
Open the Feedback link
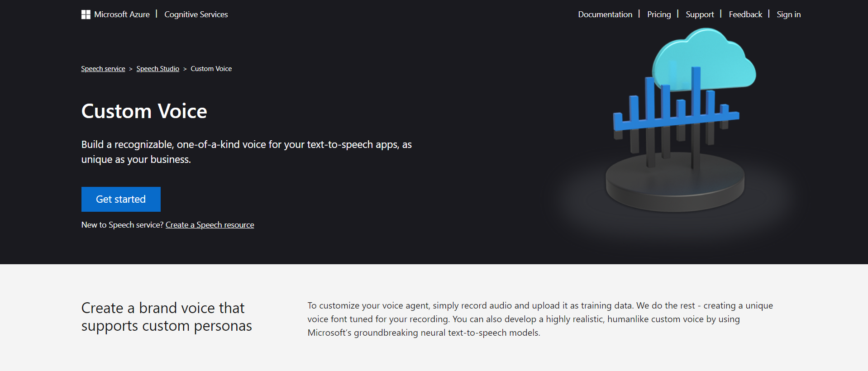pyautogui.click(x=745, y=14)
